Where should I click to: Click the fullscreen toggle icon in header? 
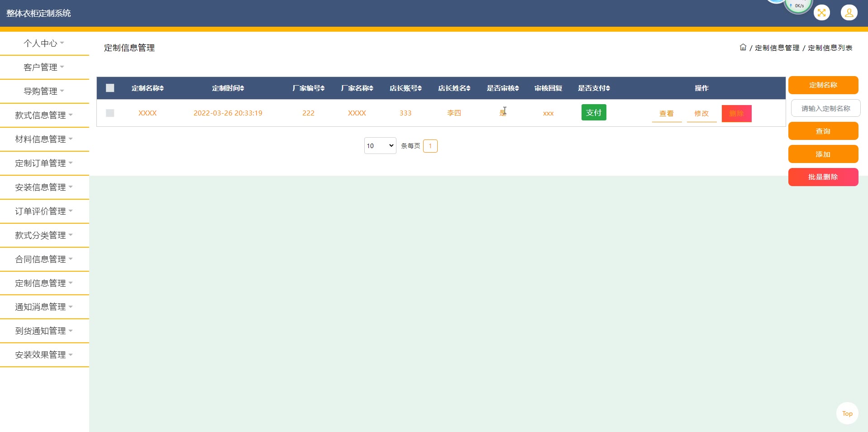(x=821, y=13)
